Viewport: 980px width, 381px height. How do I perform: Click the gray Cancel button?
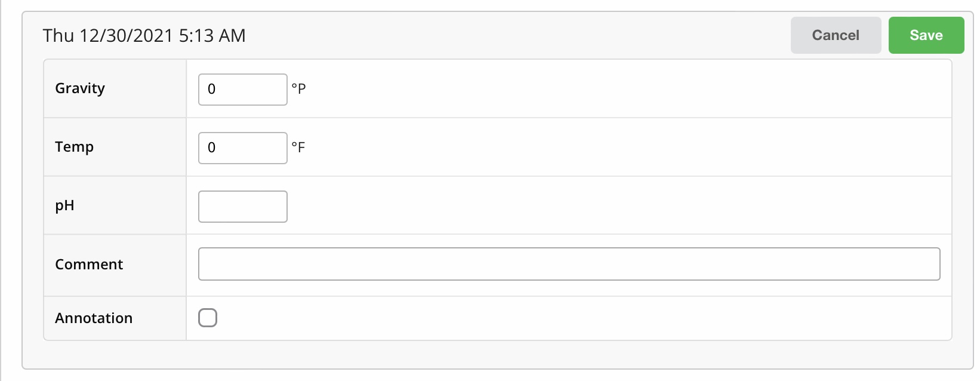836,35
